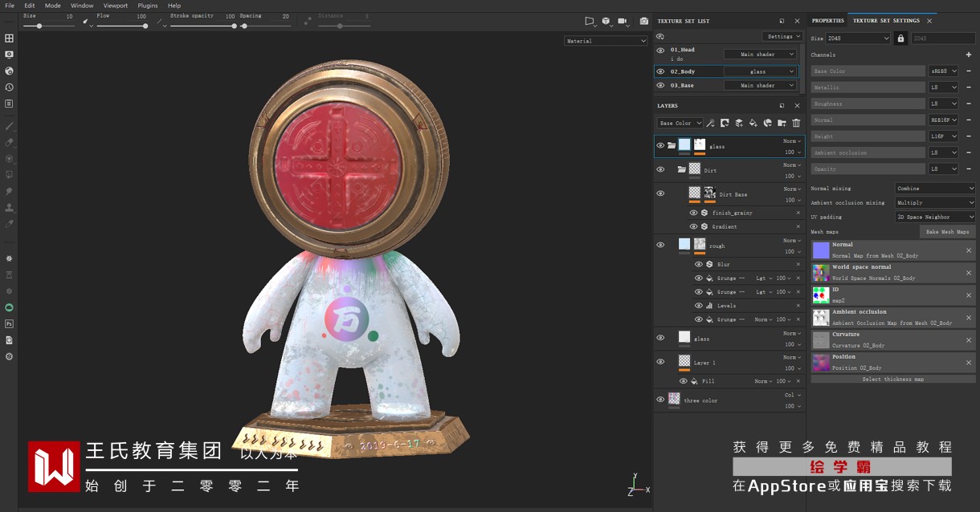Viewport: 980px width, 512px height.
Task: Remove the Levels effect with its X
Action: click(x=798, y=306)
